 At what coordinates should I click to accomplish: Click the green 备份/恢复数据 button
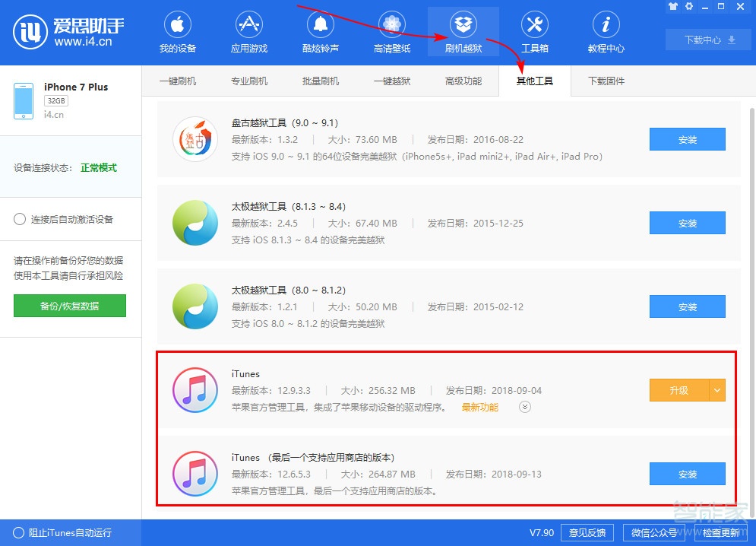(x=69, y=305)
